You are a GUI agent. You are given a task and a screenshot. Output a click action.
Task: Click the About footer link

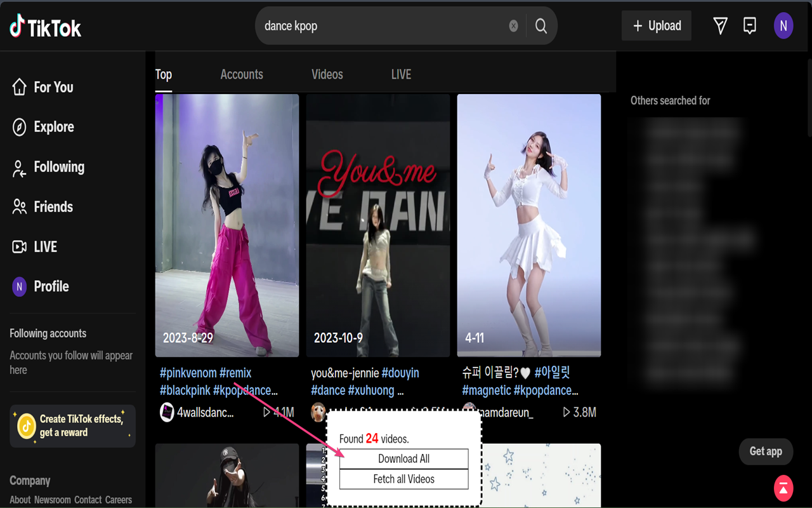20,500
